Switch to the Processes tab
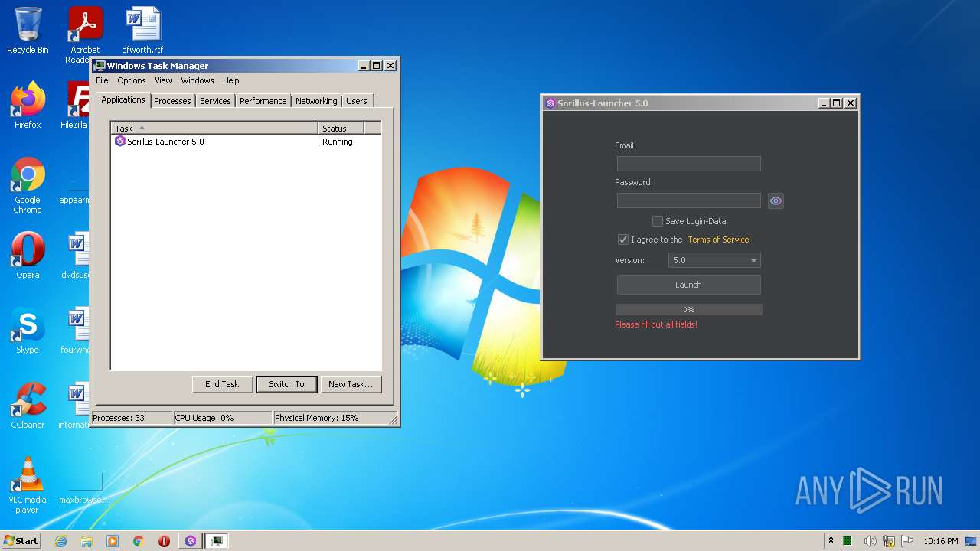 point(172,101)
